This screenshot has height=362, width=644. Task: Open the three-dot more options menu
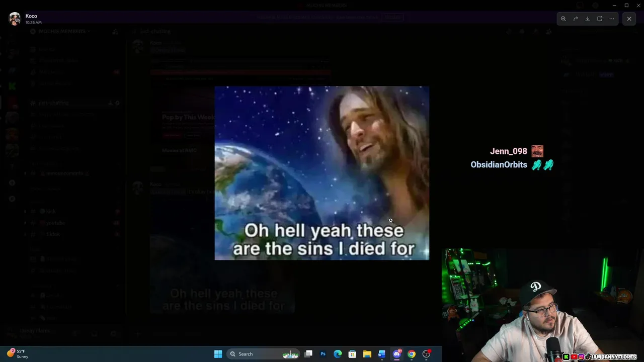click(612, 19)
